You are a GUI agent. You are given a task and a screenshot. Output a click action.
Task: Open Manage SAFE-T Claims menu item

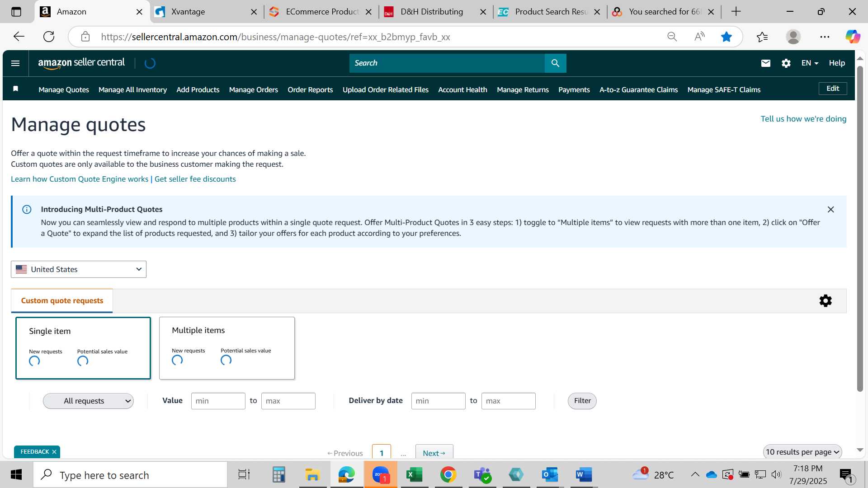point(724,89)
